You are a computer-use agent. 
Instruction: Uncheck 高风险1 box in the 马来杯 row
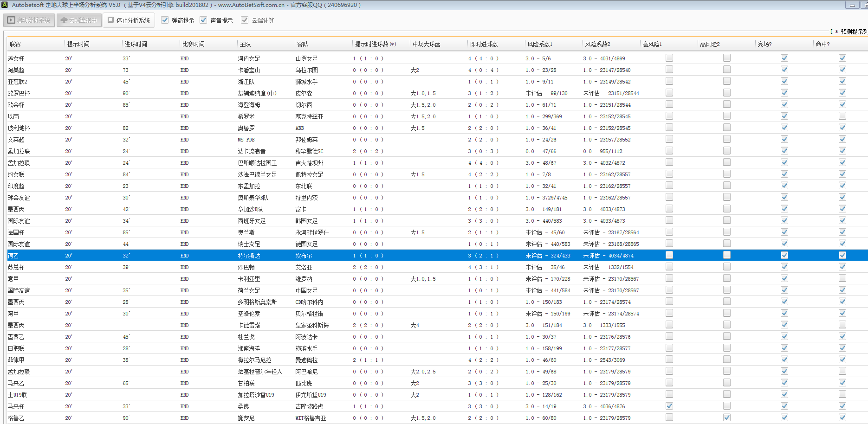click(669, 406)
